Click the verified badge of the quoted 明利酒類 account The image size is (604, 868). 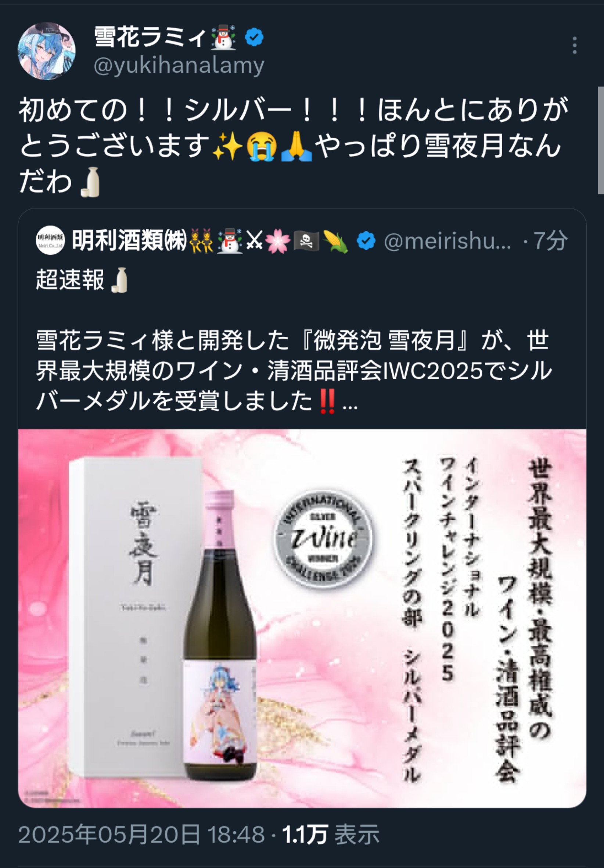tap(366, 241)
